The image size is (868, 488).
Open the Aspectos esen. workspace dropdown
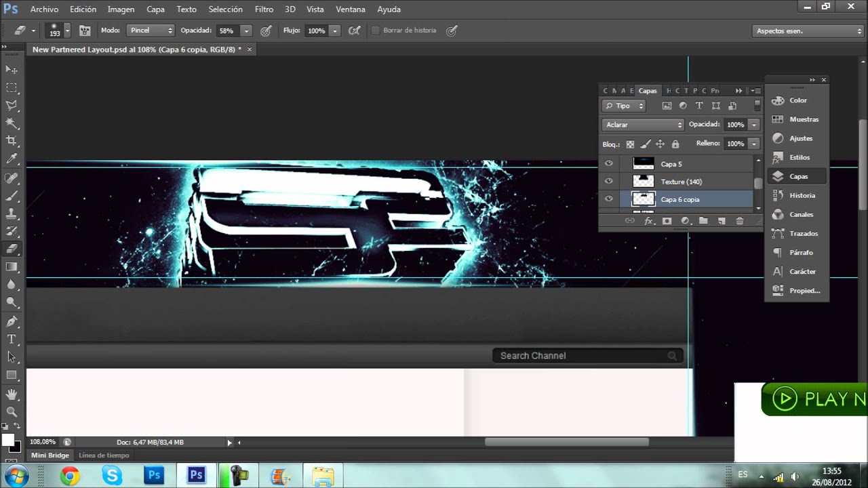(808, 31)
